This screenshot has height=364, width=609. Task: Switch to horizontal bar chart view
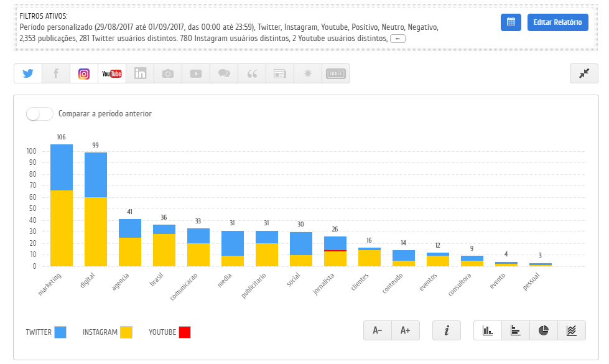[515, 330]
